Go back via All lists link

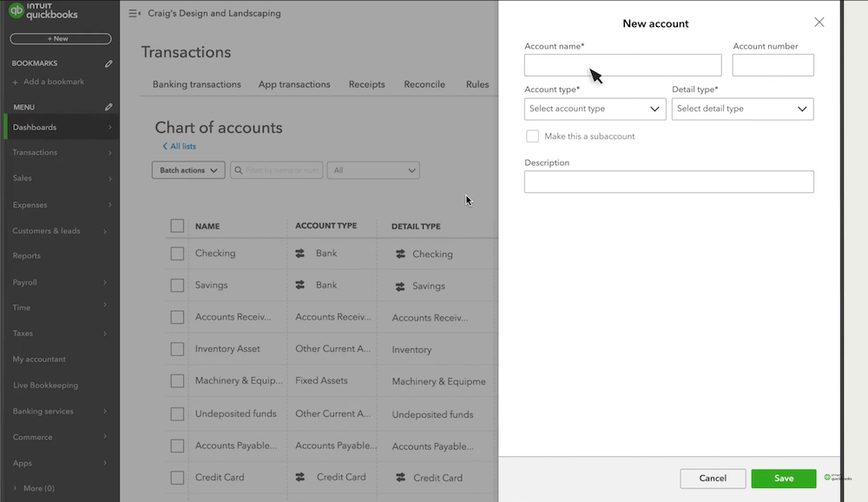(x=180, y=146)
